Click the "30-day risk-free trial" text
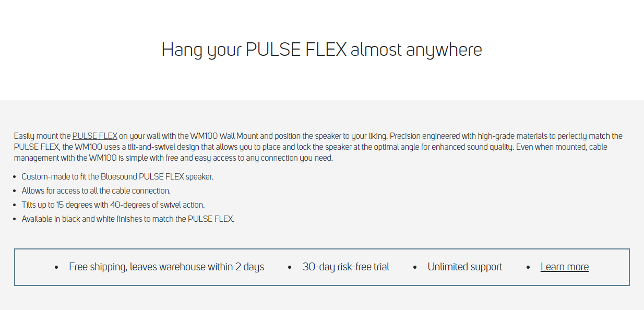 (x=345, y=267)
